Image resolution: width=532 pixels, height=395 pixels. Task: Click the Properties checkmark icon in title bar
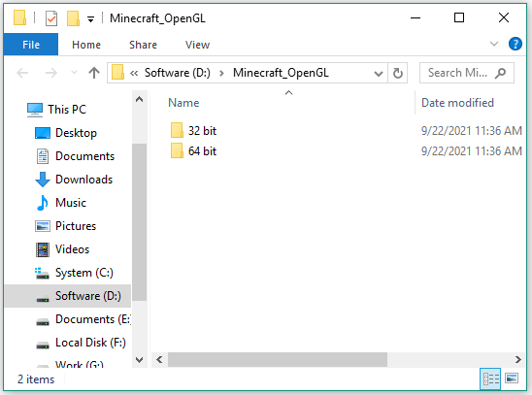(51, 18)
